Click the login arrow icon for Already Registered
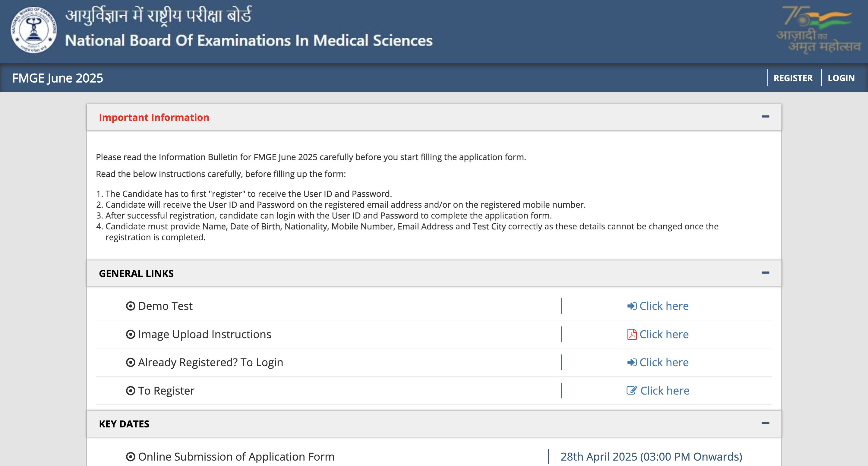This screenshot has width=868, height=466. tap(632, 362)
